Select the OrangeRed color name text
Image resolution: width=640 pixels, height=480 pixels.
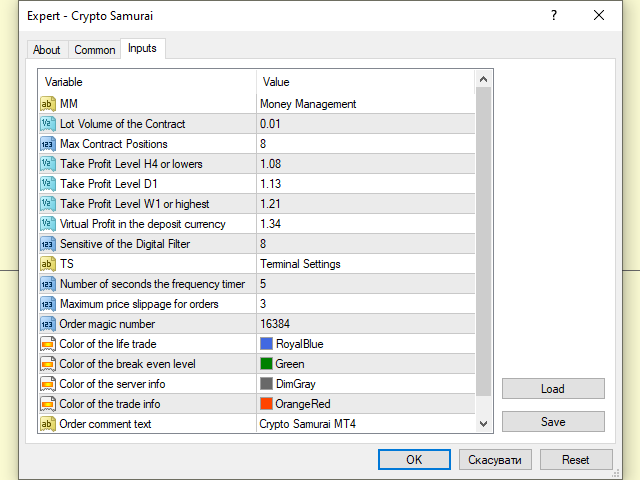[x=303, y=404]
